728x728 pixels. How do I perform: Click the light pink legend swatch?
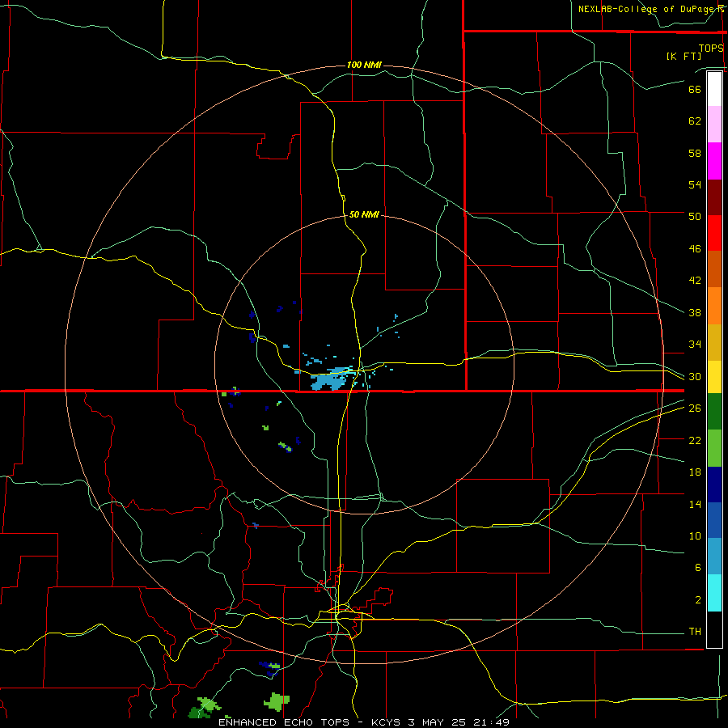[714, 124]
